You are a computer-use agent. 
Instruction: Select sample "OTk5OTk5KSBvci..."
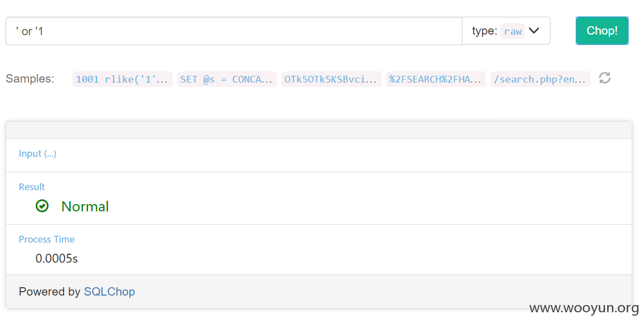[x=331, y=79]
